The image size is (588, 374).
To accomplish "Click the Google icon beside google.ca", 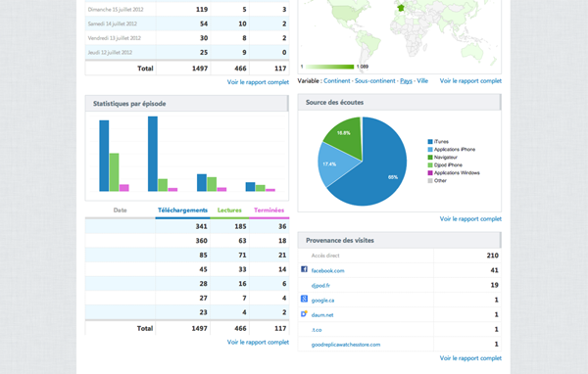I will pos(304,299).
